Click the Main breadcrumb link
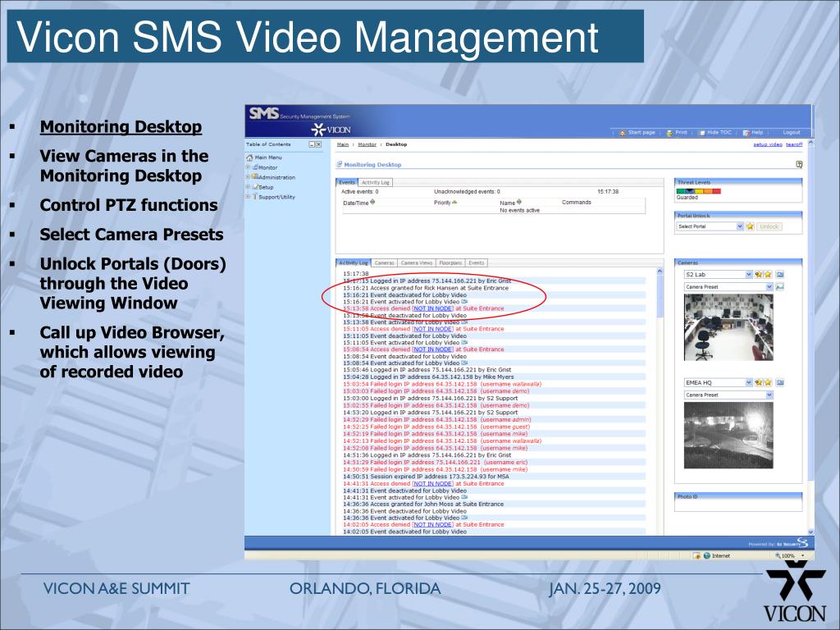The image size is (840, 630). (343, 144)
